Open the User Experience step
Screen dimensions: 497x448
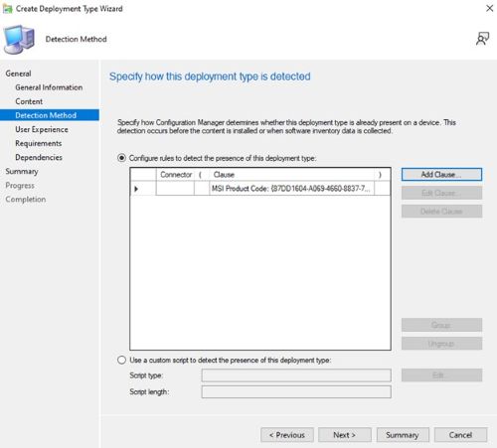pos(42,129)
